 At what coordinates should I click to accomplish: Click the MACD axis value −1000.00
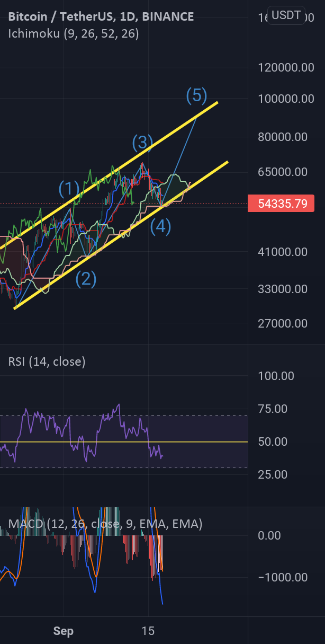pos(283,577)
